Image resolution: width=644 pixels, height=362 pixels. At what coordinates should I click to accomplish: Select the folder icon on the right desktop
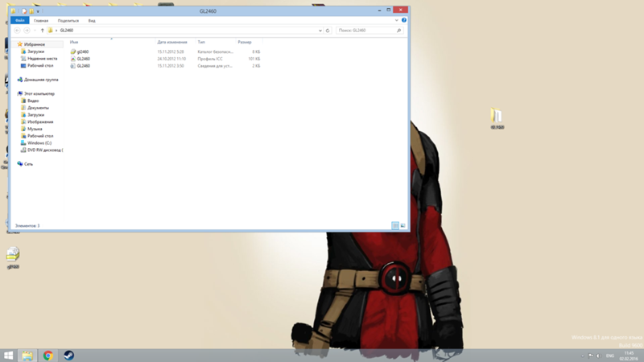point(497,118)
